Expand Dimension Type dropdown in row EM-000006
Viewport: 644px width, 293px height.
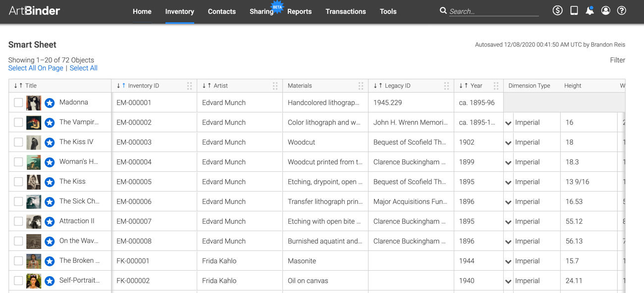(x=508, y=202)
